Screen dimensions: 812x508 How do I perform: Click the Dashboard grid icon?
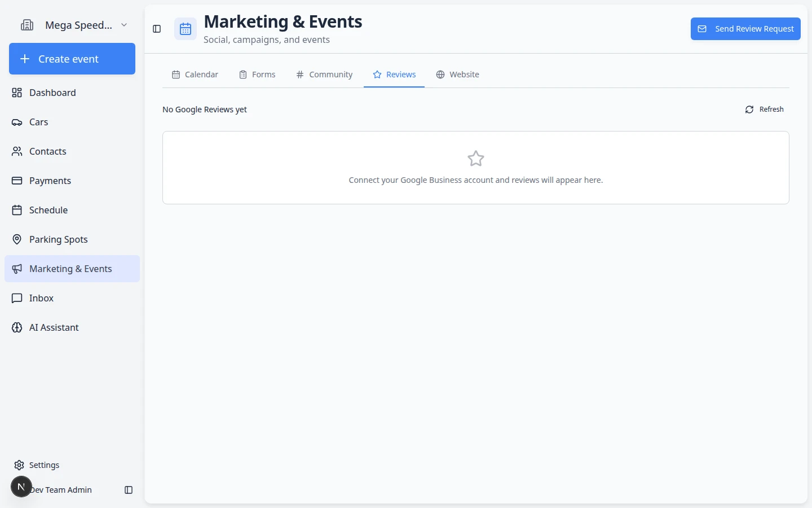click(17, 93)
